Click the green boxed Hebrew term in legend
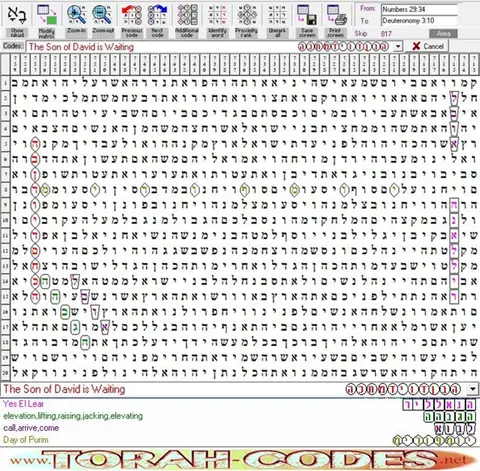 449,416
